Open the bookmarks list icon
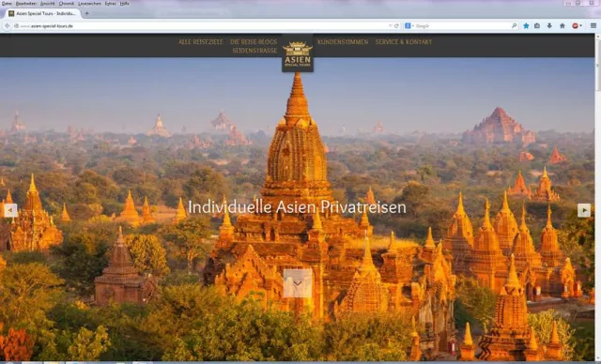The width and height of the screenshot is (601, 364). pyautogui.click(x=537, y=26)
